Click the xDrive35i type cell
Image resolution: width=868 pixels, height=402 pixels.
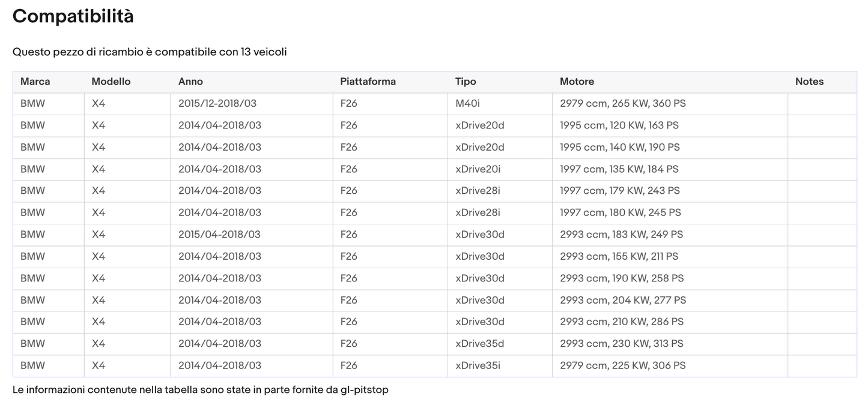click(478, 365)
